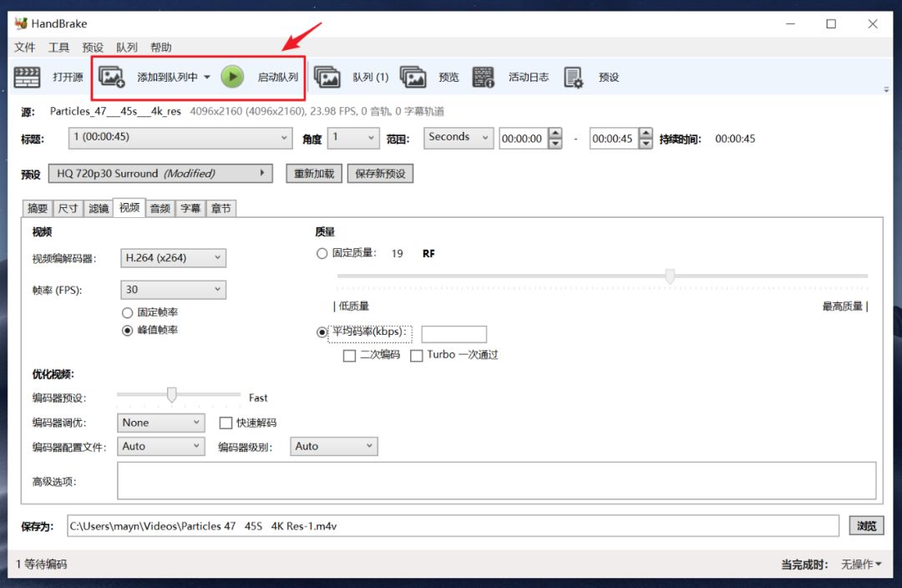Open the 活动日志 activity log icon

click(484, 77)
